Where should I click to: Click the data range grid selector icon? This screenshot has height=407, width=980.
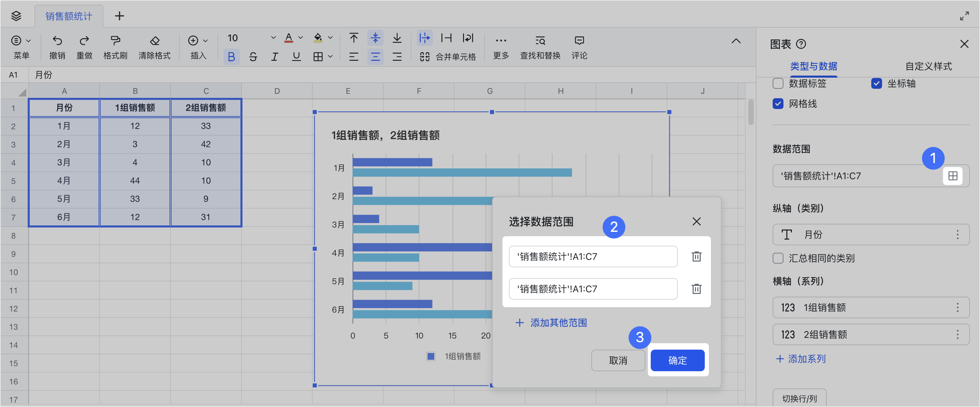(953, 176)
